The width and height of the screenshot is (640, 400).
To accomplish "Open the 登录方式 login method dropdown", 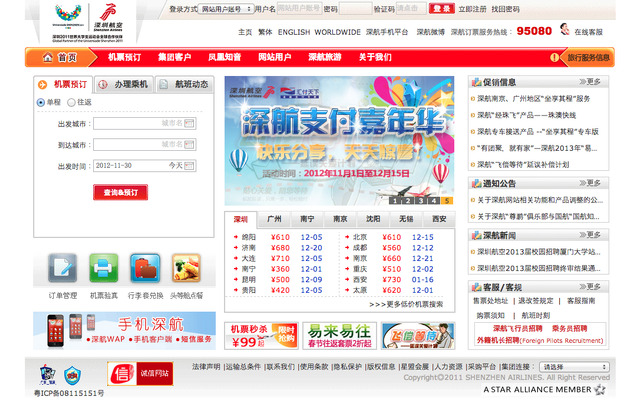I will click(x=226, y=9).
